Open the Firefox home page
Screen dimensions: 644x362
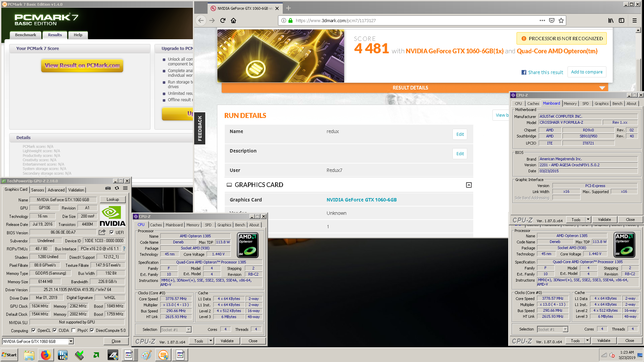pos(233,20)
